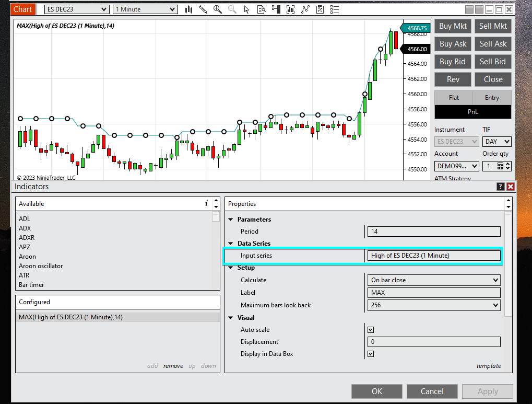This screenshot has height=404, width=532.
Task: Open the 1 Minute interval dropdown
Action: pyautogui.click(x=146, y=9)
